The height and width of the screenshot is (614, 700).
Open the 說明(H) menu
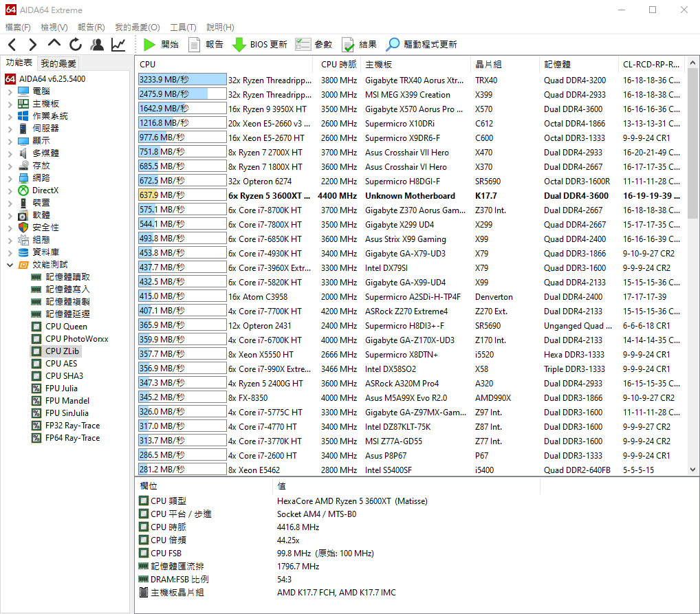[x=220, y=28]
